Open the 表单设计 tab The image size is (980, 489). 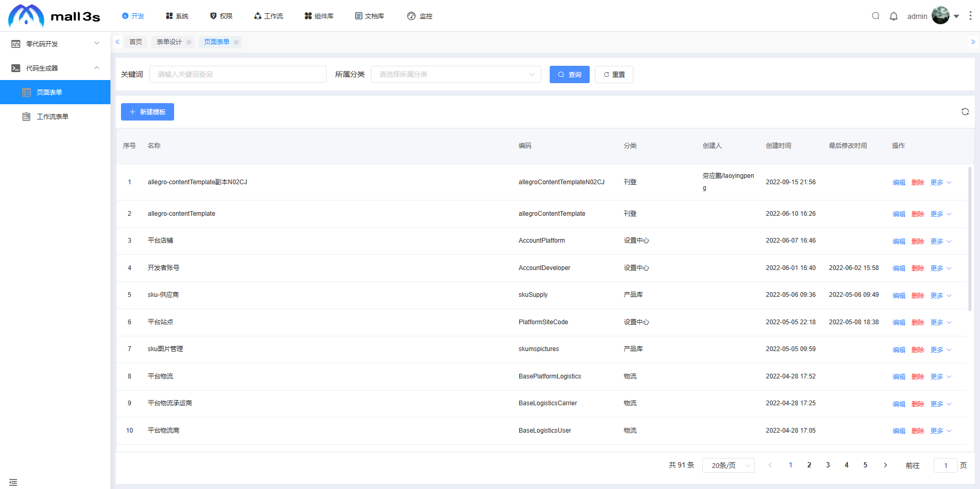(169, 42)
